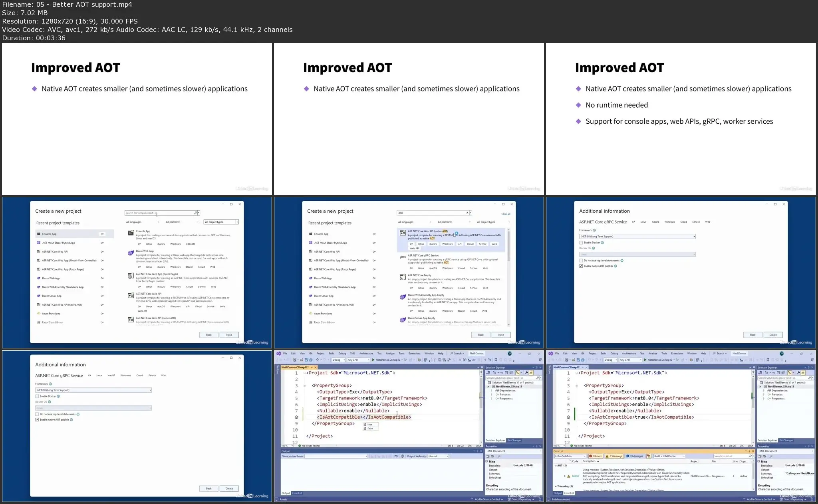
Task: Click warning triangle icon on IL3050 row
Action: tap(569, 476)
